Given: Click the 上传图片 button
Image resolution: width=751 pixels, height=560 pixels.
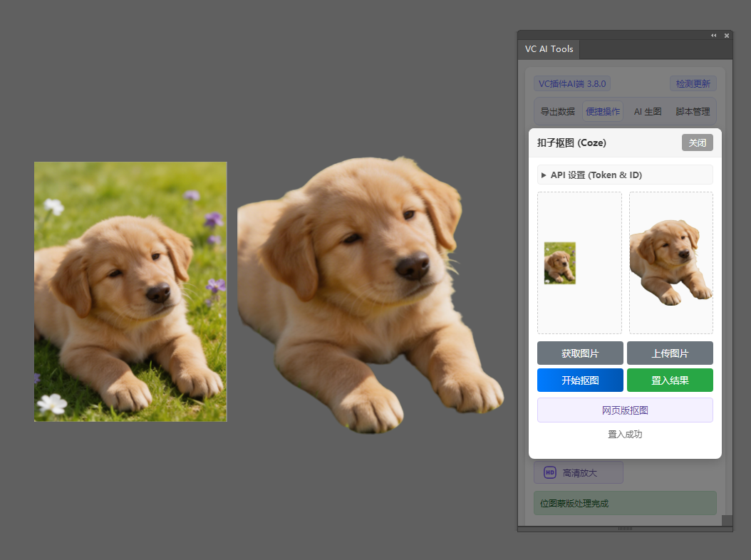Looking at the screenshot, I should point(670,353).
